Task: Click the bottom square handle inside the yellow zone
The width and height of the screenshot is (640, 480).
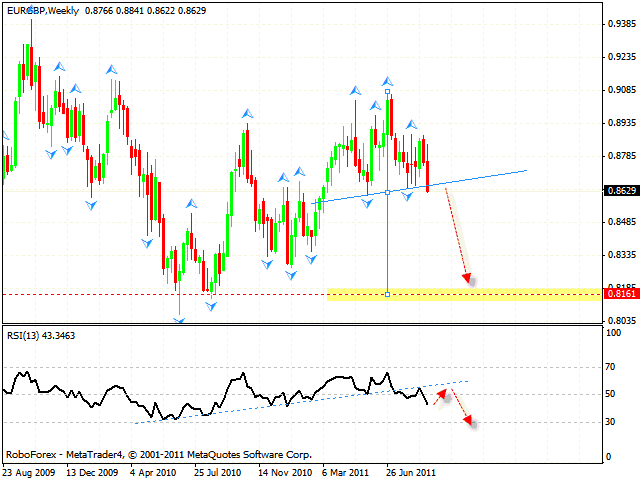Action: [x=388, y=294]
